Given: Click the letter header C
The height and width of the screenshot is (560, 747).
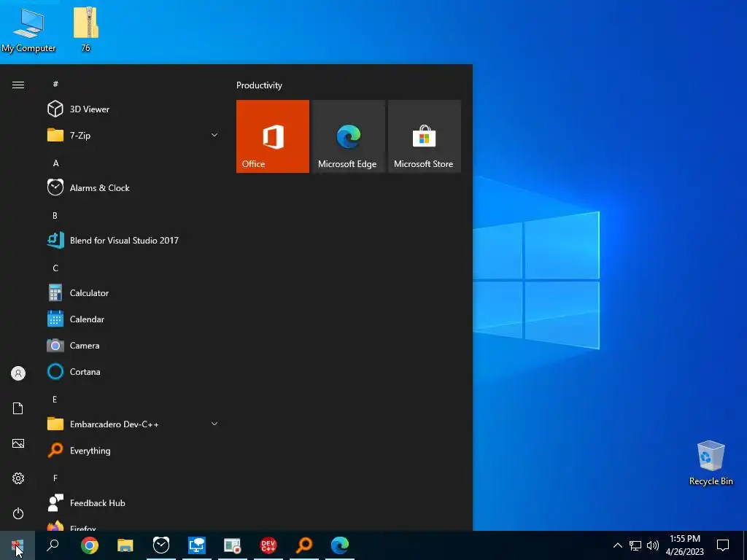Looking at the screenshot, I should (x=55, y=268).
